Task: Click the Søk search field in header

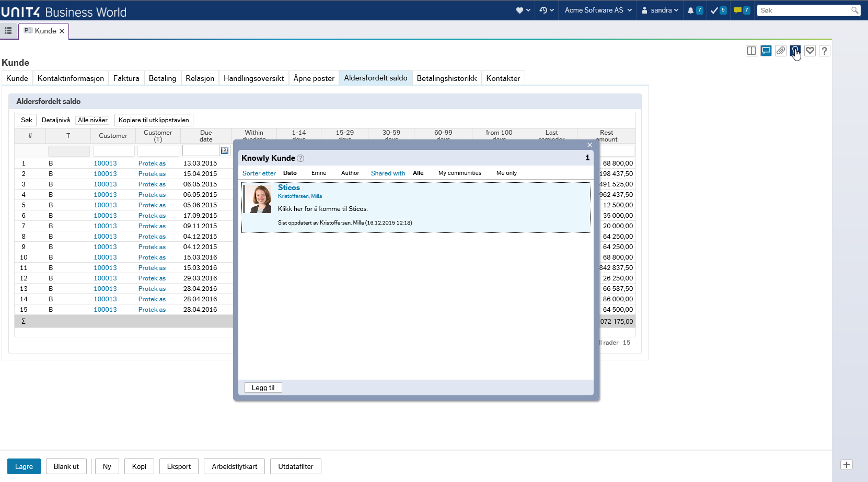Action: point(803,10)
